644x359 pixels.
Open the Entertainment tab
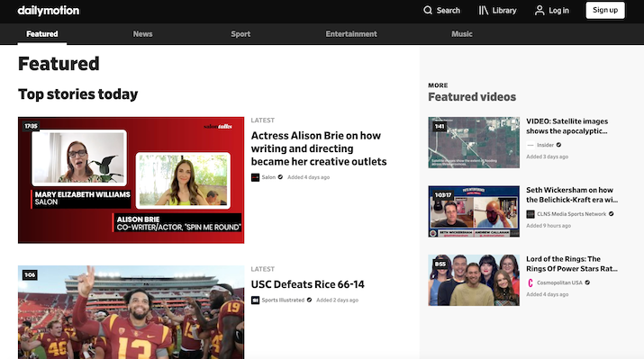coord(351,34)
